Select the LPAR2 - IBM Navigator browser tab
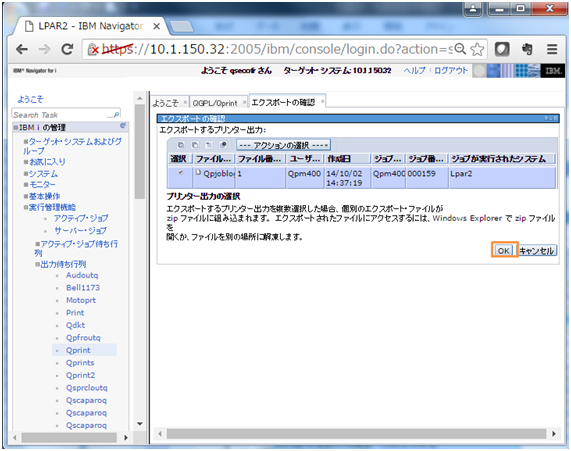Screen dimensions: 571x451 coord(91,26)
